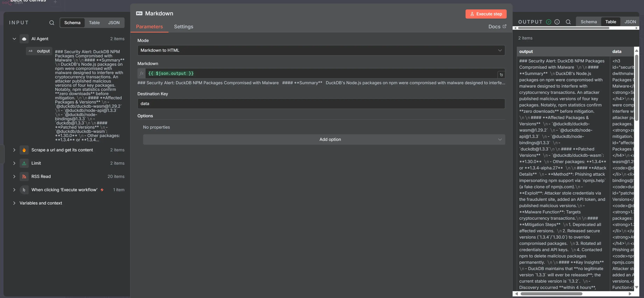The image size is (644, 298).
Task: Click the Markdown node title
Action: (159, 13)
